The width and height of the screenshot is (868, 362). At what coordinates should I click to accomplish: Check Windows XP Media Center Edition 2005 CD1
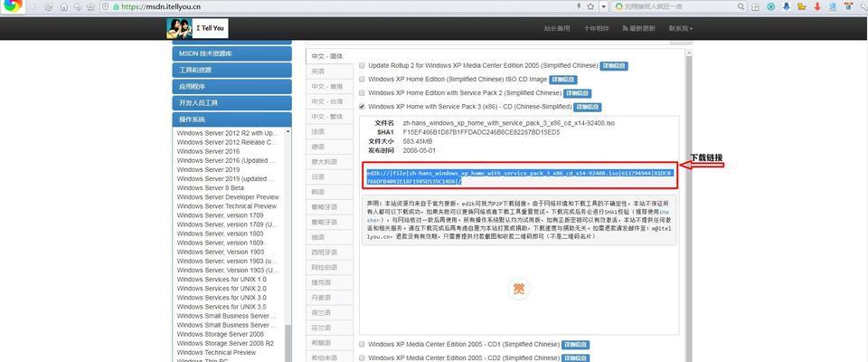click(x=363, y=345)
